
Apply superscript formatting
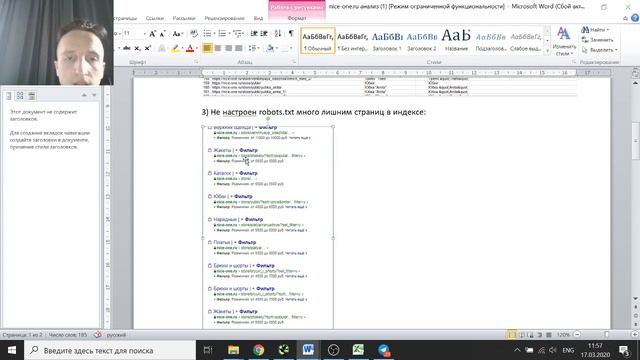point(148,49)
